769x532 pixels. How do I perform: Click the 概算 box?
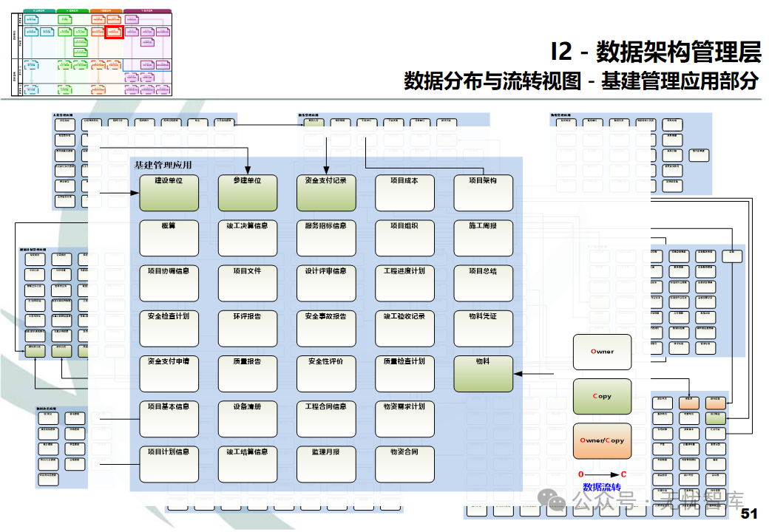169,238
